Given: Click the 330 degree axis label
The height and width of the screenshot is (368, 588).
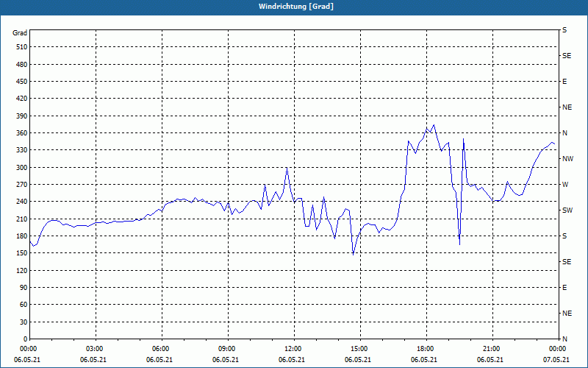Looking at the screenshot, I should pyautogui.click(x=22, y=150).
